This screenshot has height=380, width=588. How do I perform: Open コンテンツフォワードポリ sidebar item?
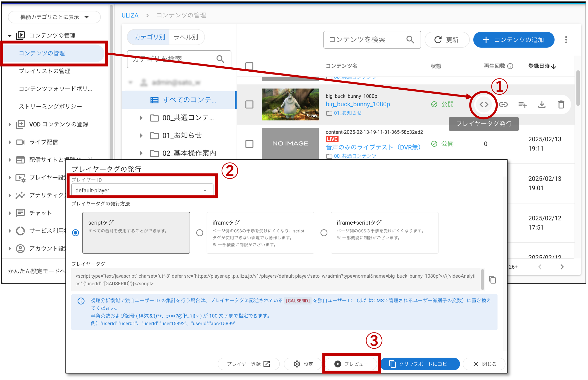tap(55, 89)
